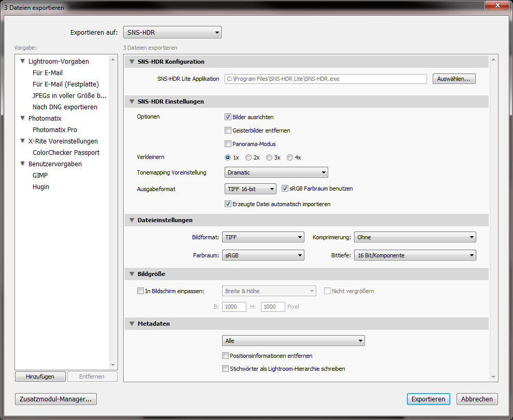Open the Tonemapping Voreinstellung dropdown

point(276,172)
